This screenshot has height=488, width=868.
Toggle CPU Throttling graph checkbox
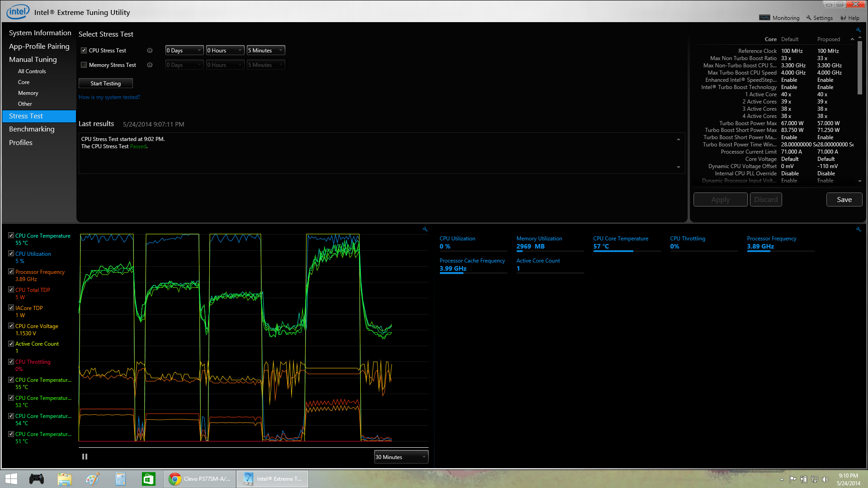[11, 362]
